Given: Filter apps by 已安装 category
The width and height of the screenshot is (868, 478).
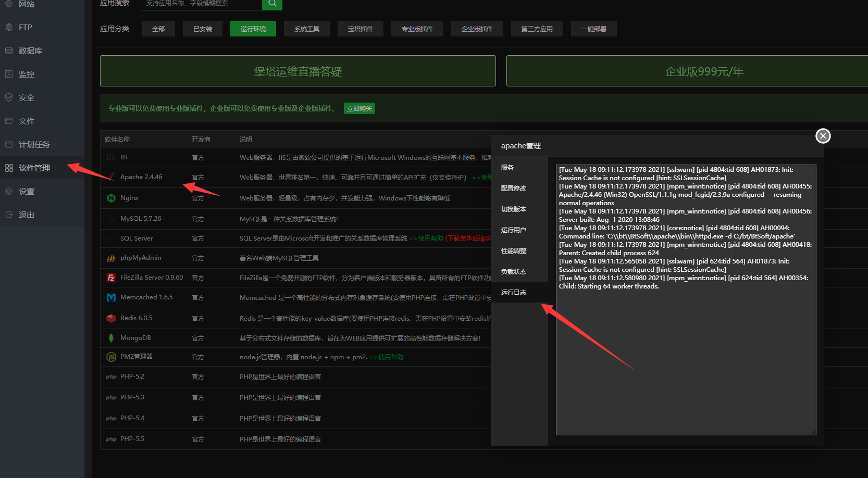Looking at the screenshot, I should tap(203, 29).
